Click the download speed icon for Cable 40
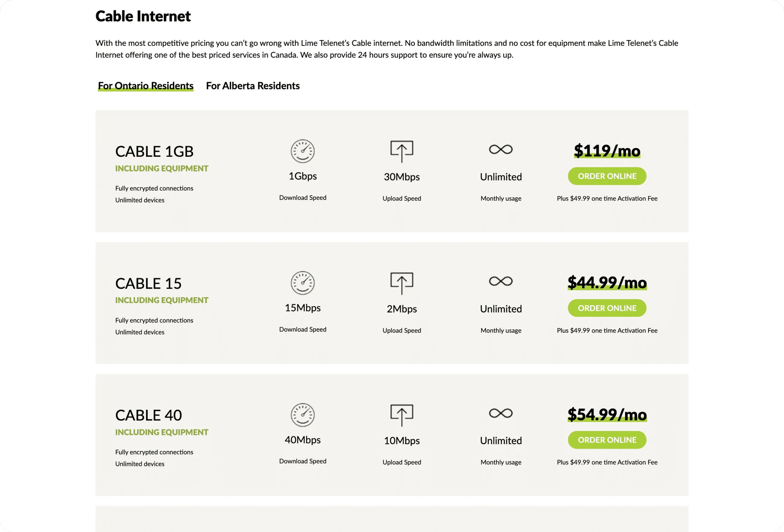 [x=303, y=414]
